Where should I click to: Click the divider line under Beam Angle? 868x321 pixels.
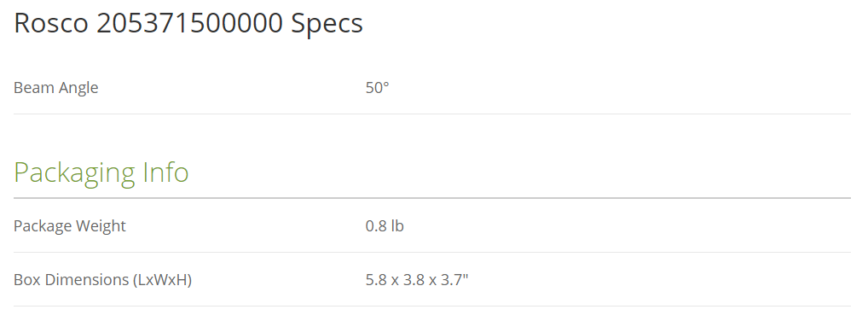coord(432,114)
